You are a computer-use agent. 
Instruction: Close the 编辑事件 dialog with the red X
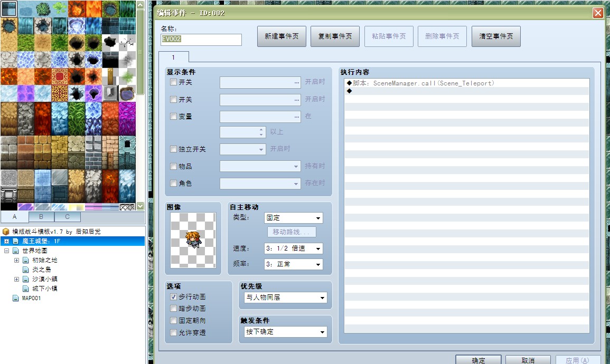click(x=598, y=13)
